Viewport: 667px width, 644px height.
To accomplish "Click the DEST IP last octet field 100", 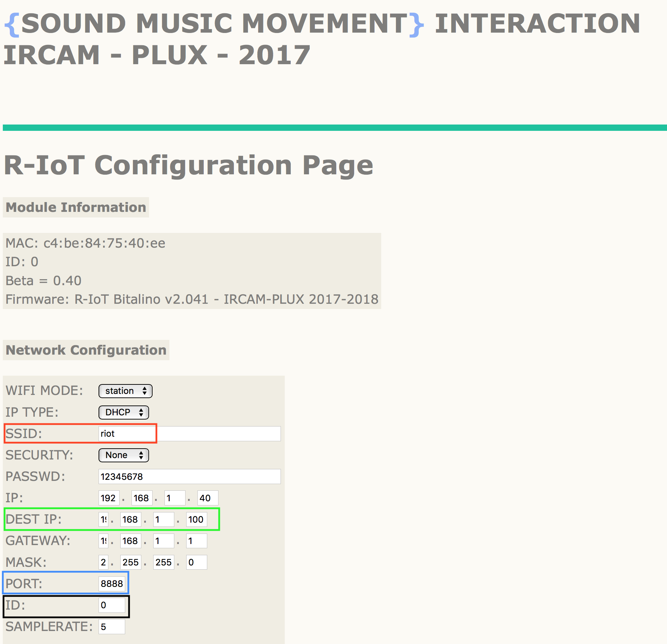I will pyautogui.click(x=196, y=519).
